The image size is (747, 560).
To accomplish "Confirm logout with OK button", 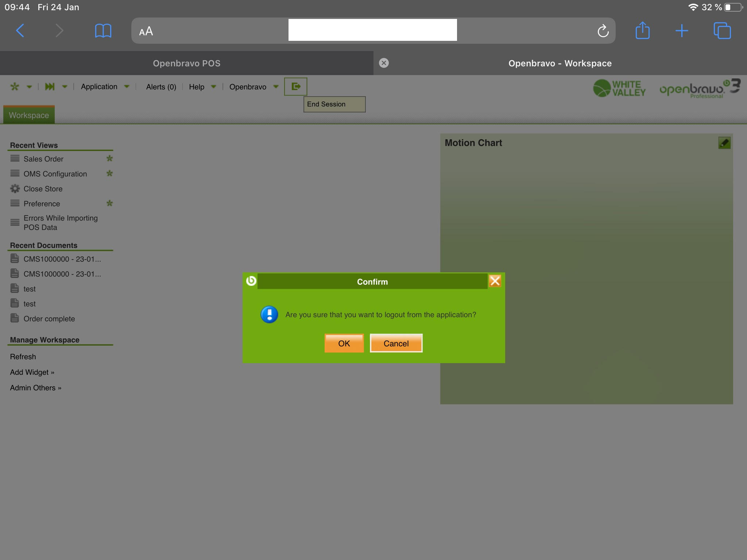I will 344,343.
